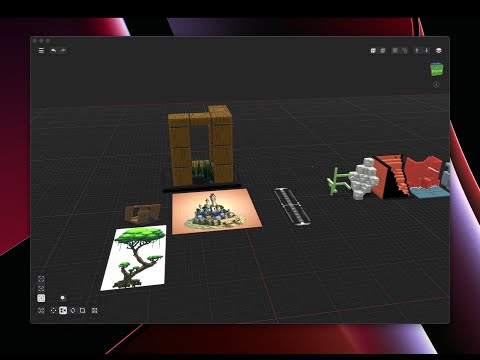Screen dimensions: 480x360
Task: Click the two linked circles icon
Action: [x=405, y=51]
